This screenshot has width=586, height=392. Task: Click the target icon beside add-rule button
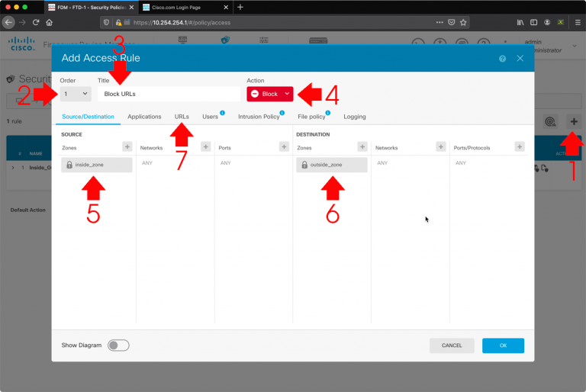tap(550, 121)
